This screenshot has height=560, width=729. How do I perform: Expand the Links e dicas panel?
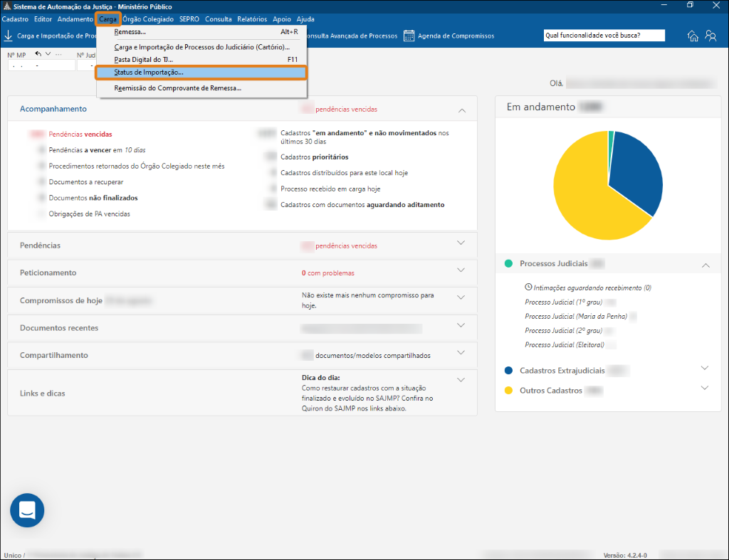point(461,379)
